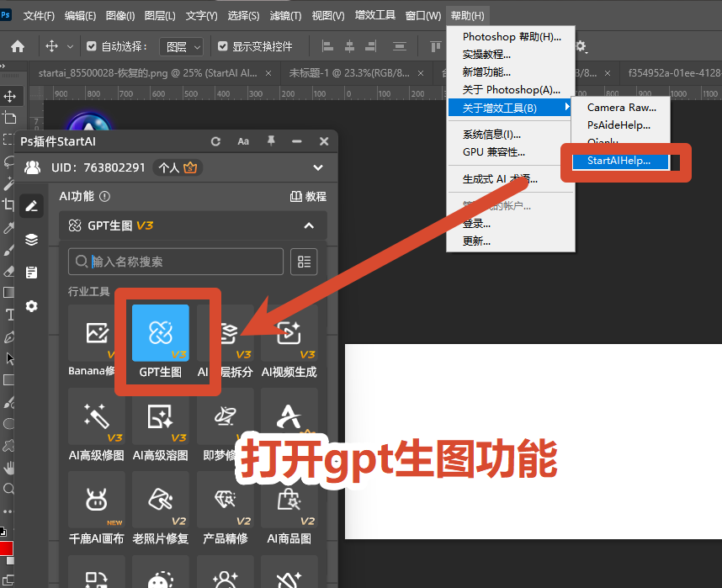Select the Hand tool
722x588 pixels.
[x=8, y=469]
